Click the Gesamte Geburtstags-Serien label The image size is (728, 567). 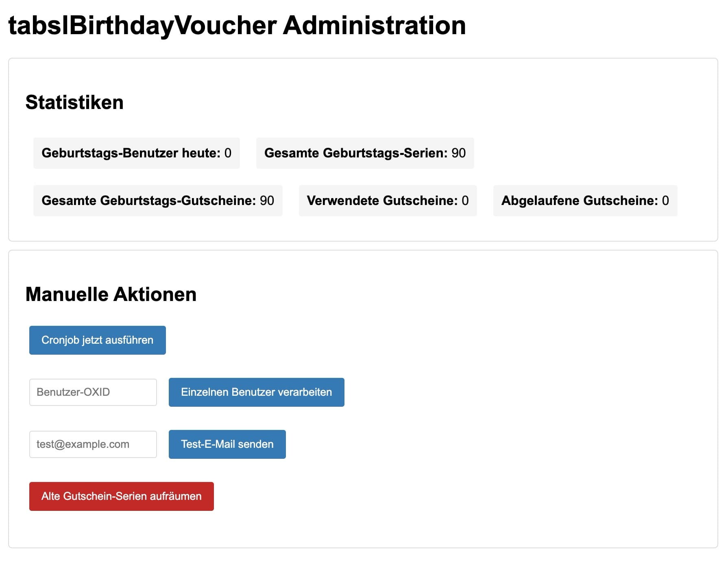point(355,153)
